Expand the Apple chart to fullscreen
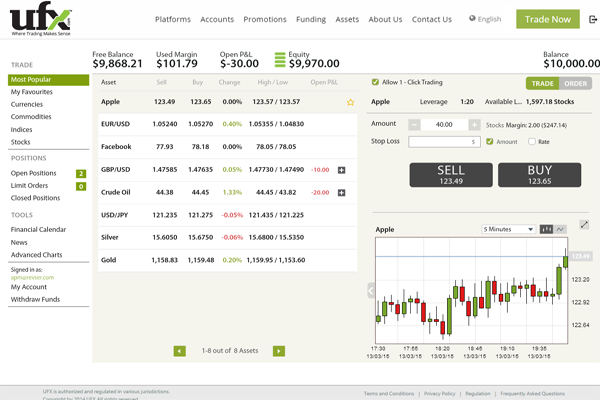The image size is (600, 400). pyautogui.click(x=584, y=225)
